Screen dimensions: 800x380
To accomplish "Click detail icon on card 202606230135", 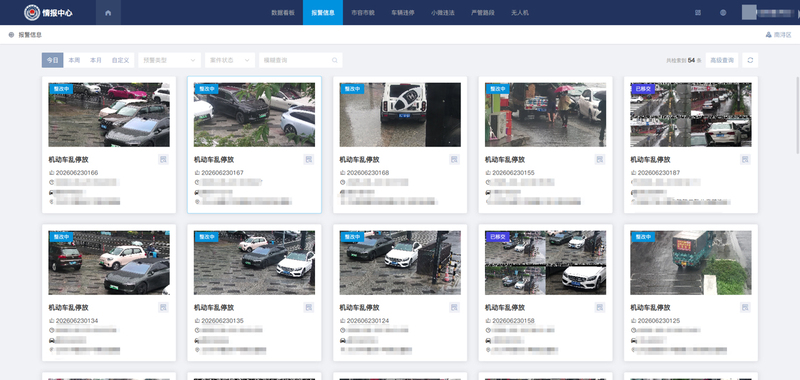I will (x=309, y=308).
